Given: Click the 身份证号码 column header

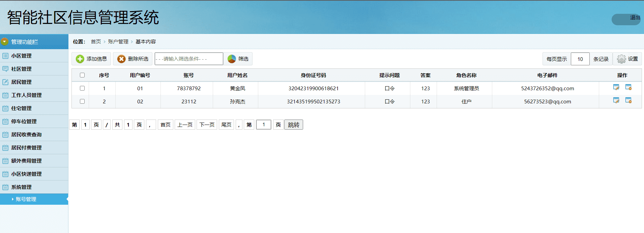Looking at the screenshot, I should click(314, 75).
